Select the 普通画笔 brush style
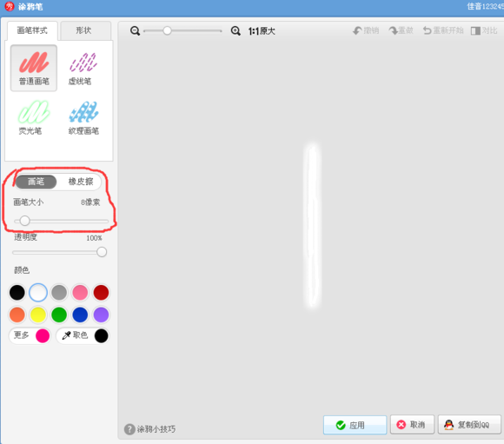504x444 pixels. 34,68
